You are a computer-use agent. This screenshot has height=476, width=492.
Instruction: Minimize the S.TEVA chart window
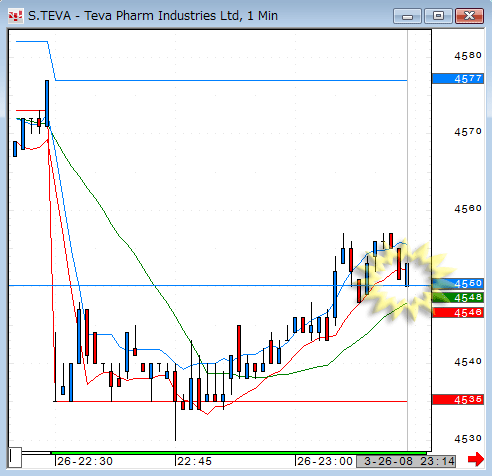pos(407,16)
